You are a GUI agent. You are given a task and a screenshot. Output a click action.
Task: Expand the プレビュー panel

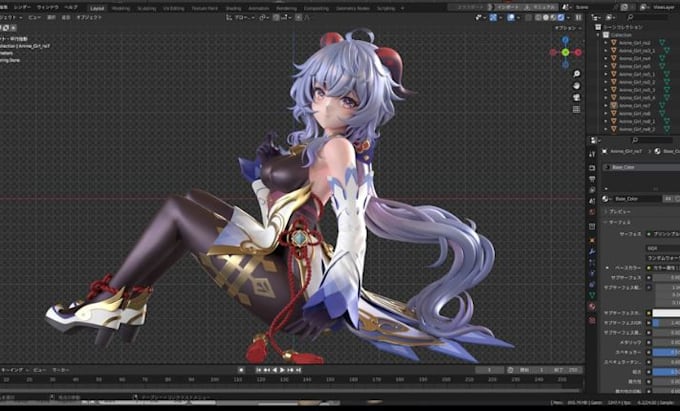pos(618,211)
